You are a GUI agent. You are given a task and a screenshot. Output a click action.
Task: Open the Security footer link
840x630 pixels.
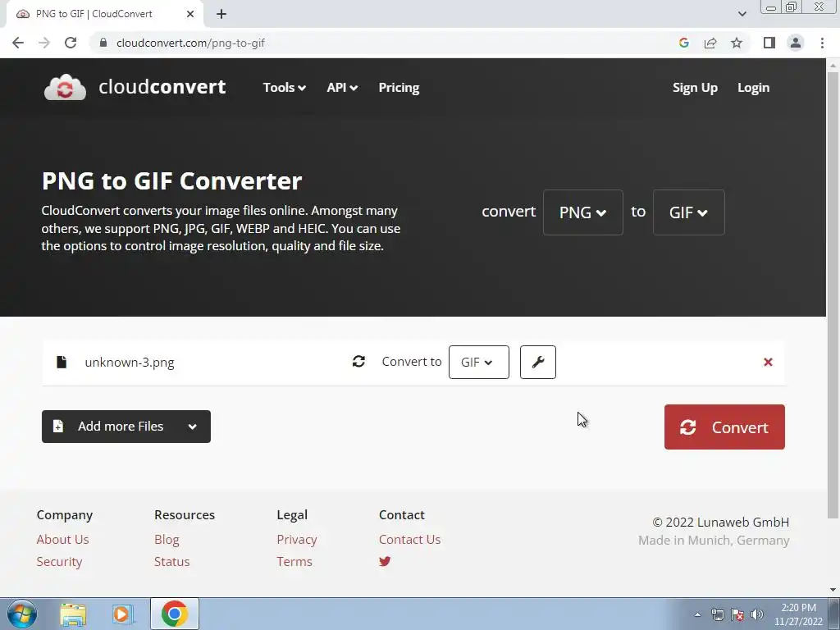[x=59, y=561]
